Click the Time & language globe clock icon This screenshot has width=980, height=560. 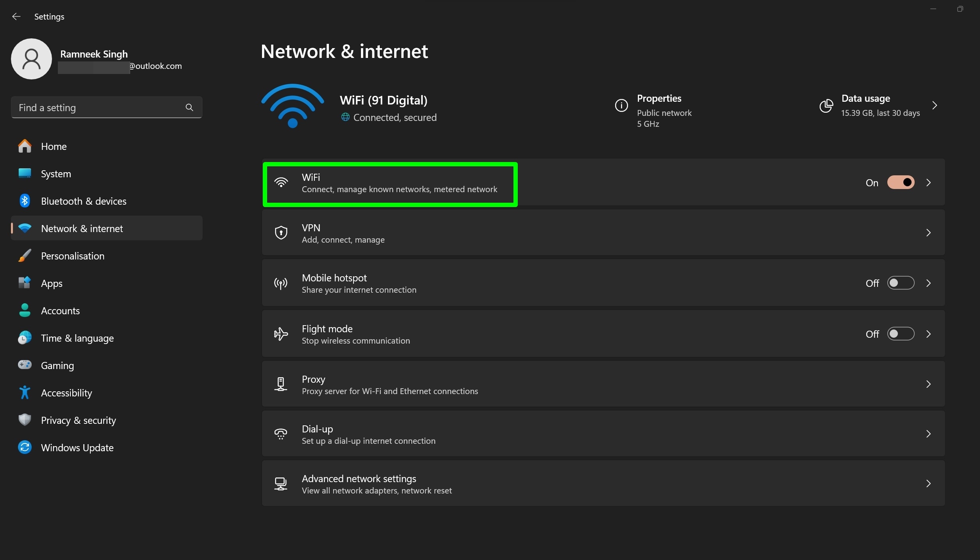coord(25,338)
